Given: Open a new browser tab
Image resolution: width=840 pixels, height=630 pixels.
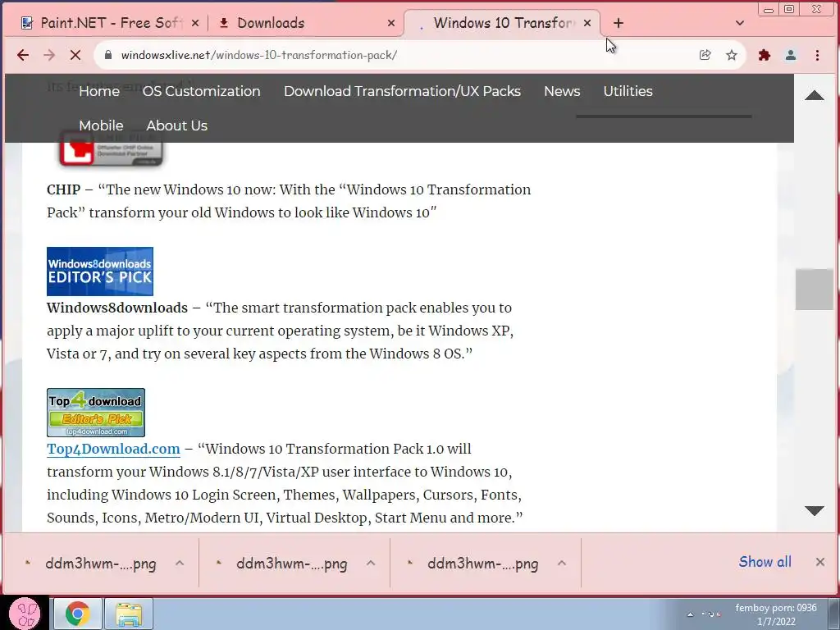Looking at the screenshot, I should point(619,23).
